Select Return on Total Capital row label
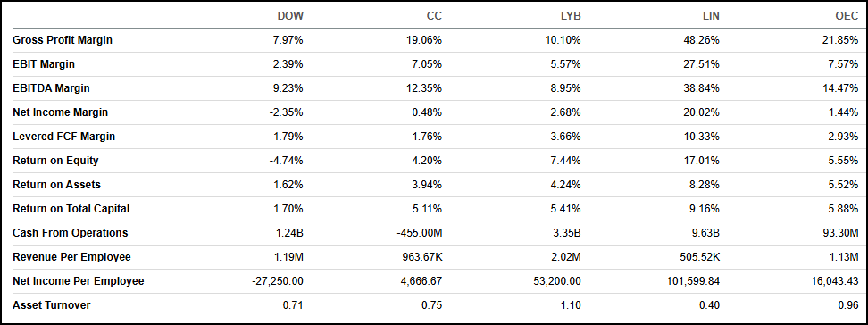Screen dimensions: 868x325 (71, 209)
